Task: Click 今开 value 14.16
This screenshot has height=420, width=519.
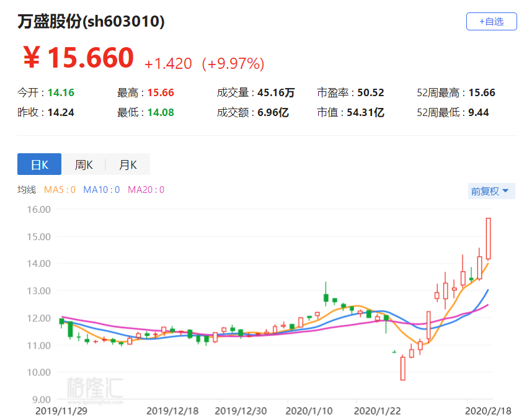Action: pyautogui.click(x=61, y=92)
